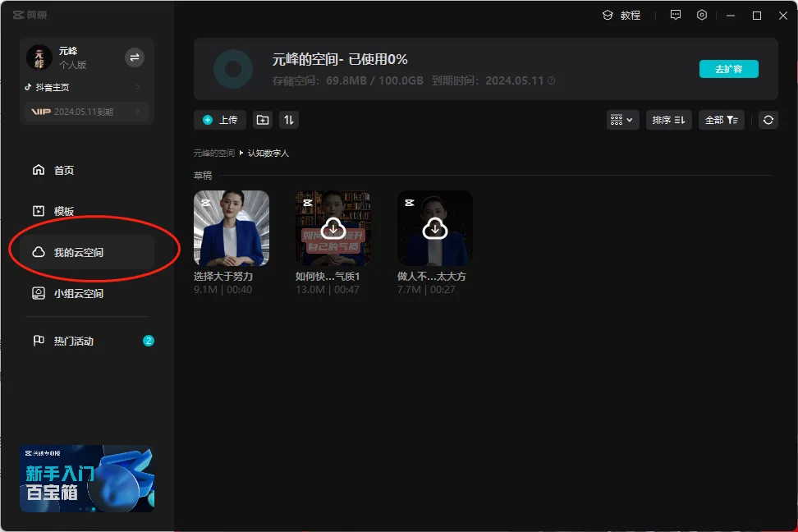
Task: Create a new folder with folder-plus icon
Action: click(263, 120)
